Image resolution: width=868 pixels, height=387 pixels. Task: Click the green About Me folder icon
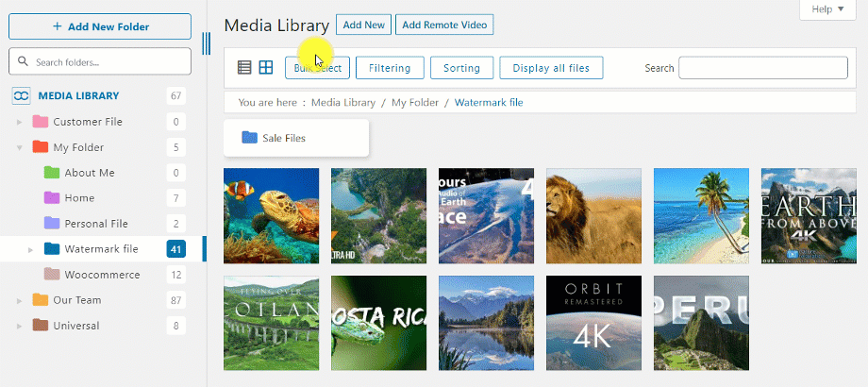(x=52, y=173)
